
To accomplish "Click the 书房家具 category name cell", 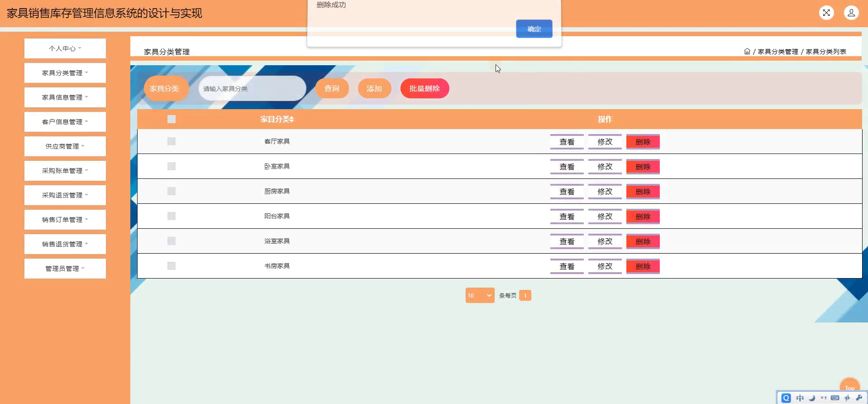I will click(277, 266).
